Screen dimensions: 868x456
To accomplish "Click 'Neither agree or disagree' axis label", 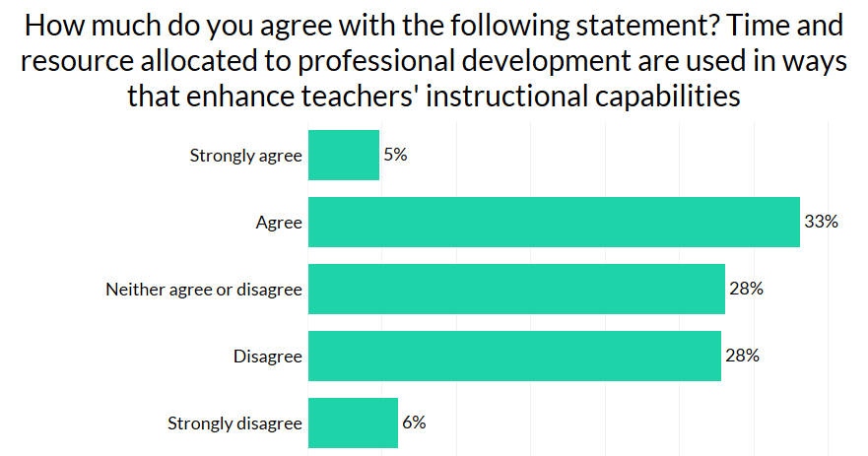I will [x=204, y=290].
